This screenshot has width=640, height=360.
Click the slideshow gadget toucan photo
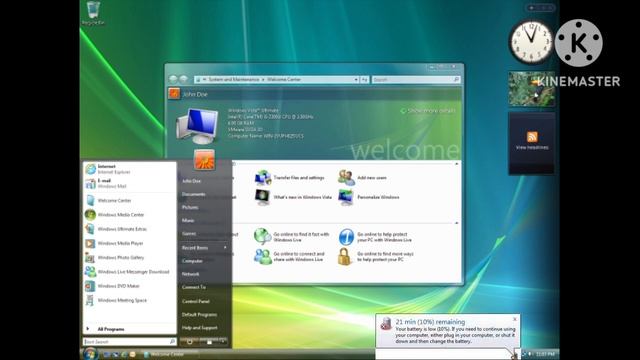[531, 89]
